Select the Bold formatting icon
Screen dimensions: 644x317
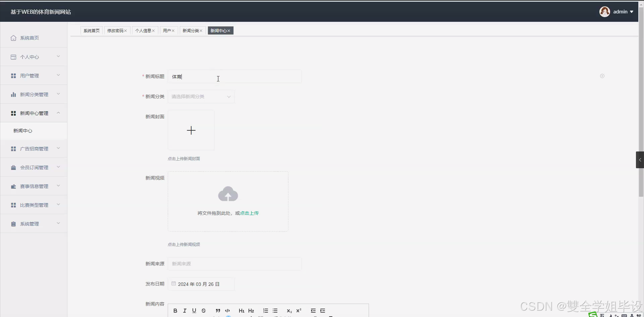(175, 311)
